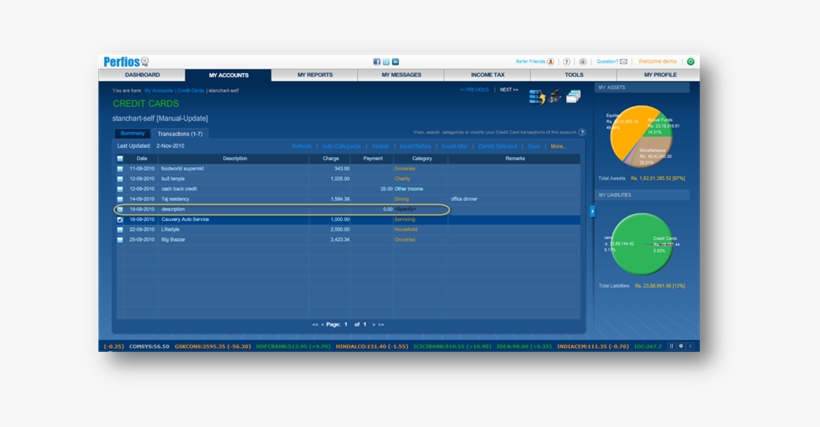
Task: Click the Credit Cards breadcrumb link
Action: (191, 90)
